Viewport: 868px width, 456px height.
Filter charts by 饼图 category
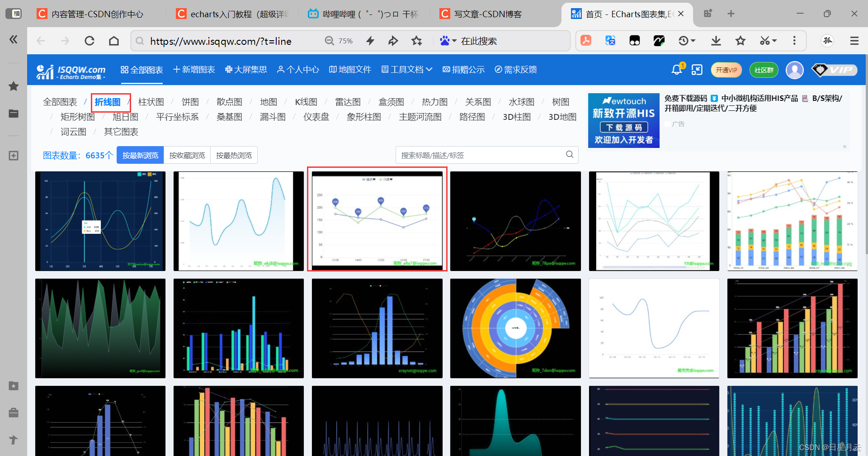click(190, 102)
